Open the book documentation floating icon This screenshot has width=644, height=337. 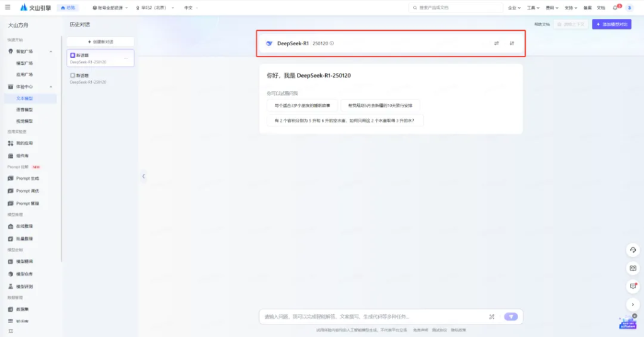tap(633, 268)
